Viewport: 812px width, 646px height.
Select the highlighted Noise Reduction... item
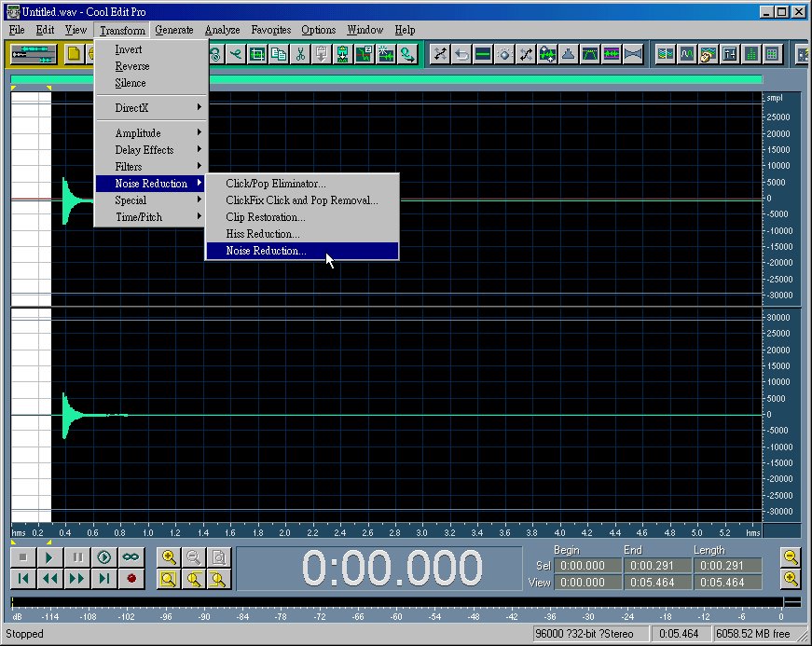pos(302,251)
